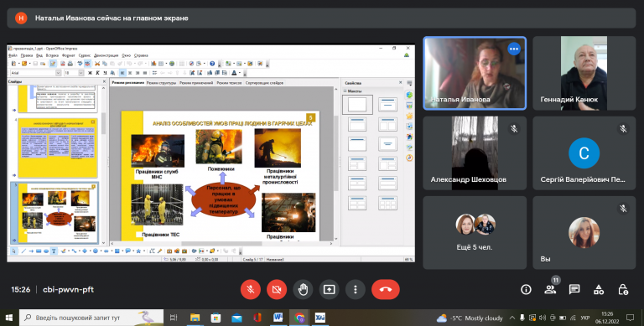The height and width of the screenshot is (326, 644).
Task: Click the Export as PDF icon
Action: pos(63,64)
